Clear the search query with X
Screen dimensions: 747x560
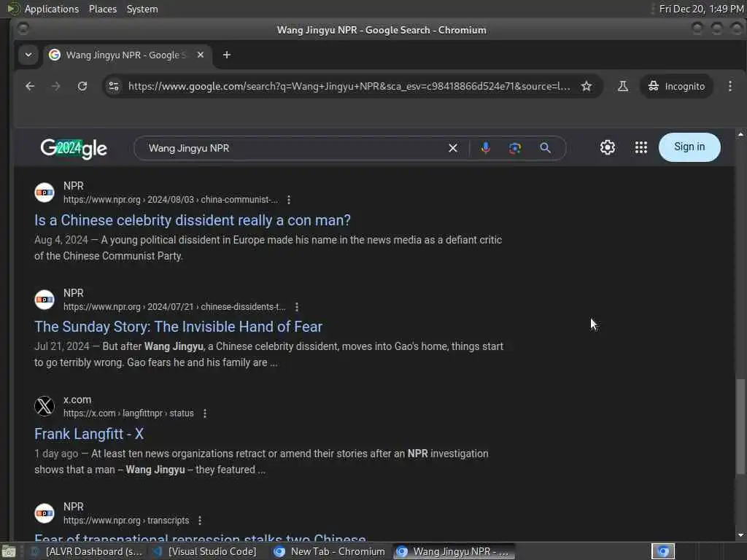pos(453,148)
